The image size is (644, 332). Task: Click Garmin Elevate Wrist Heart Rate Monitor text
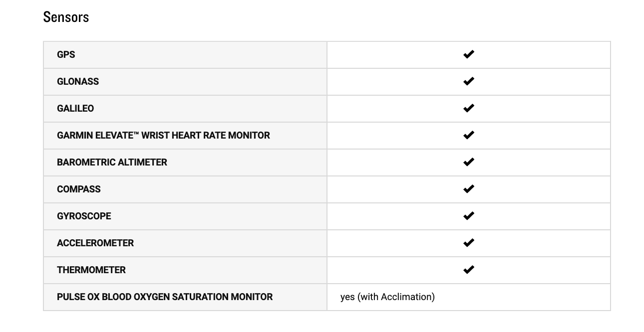[163, 136]
